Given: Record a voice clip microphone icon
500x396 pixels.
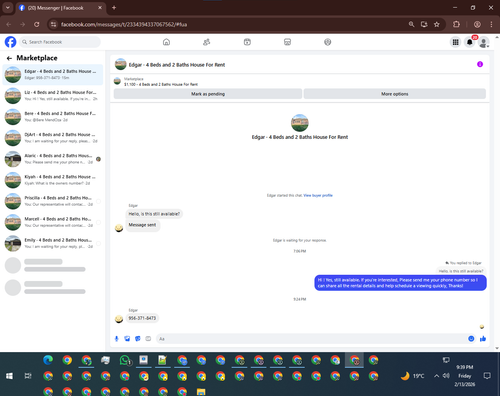Looking at the screenshot, I should click(x=117, y=339).
